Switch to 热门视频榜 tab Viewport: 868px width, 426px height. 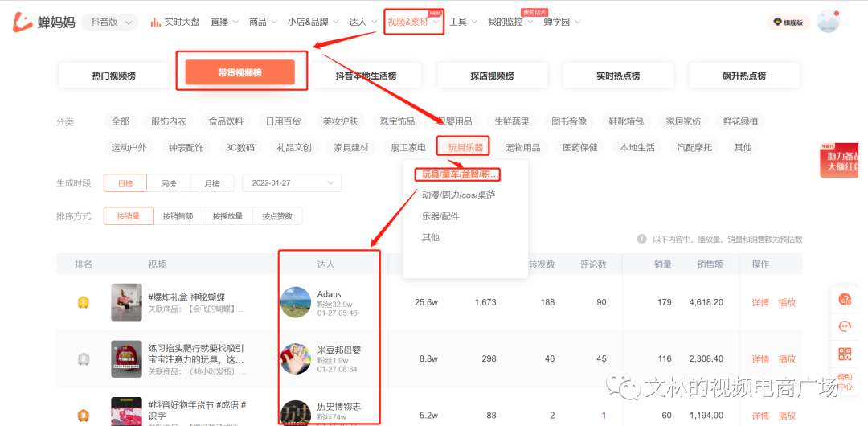(113, 76)
